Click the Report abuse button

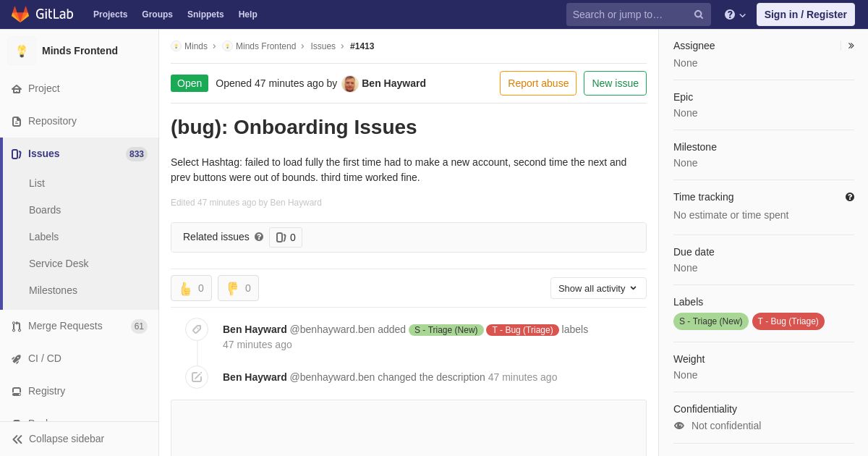point(538,83)
